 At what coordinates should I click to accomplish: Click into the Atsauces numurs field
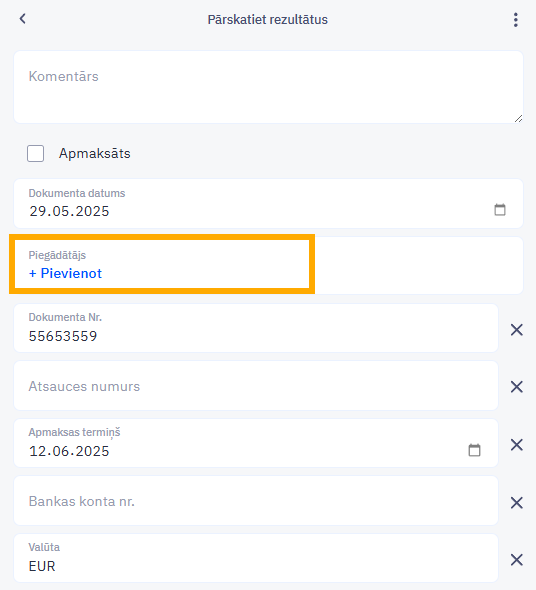click(x=256, y=386)
